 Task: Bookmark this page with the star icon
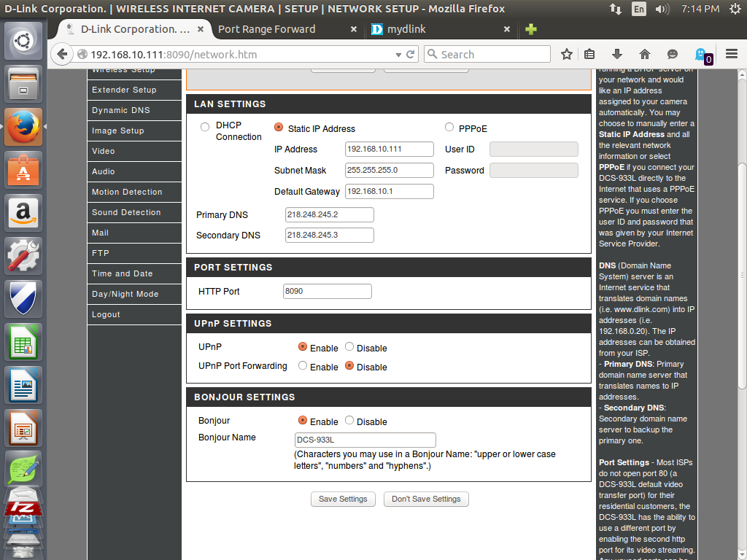[x=566, y=54]
